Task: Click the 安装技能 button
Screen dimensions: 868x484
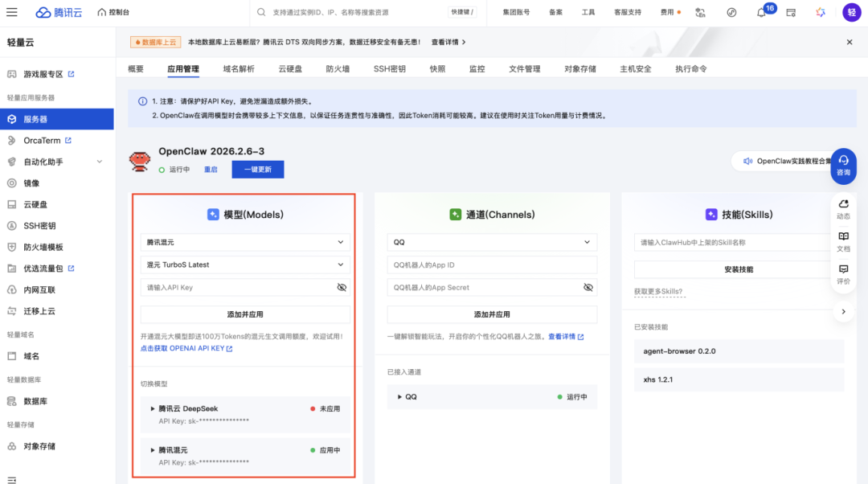Action: coord(739,269)
